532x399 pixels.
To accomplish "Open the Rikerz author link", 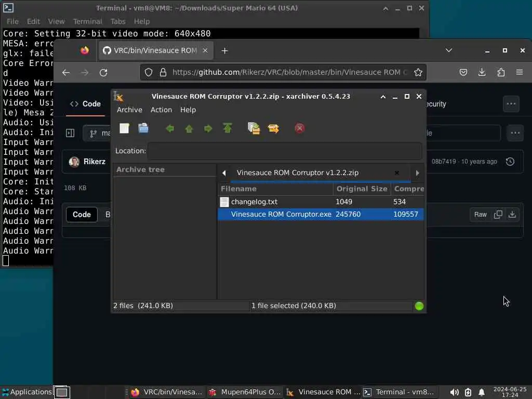I will pyautogui.click(x=95, y=162).
